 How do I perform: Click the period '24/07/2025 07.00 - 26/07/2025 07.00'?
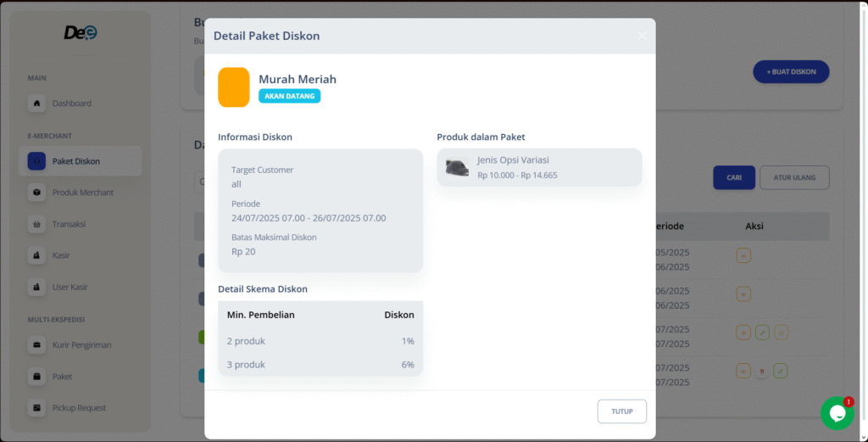pyautogui.click(x=309, y=218)
